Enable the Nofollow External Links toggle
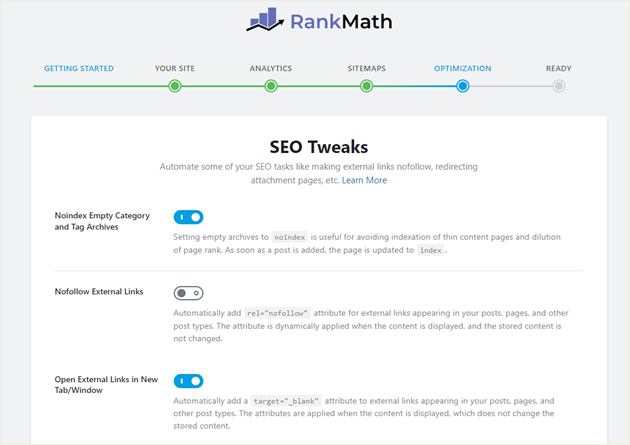This screenshot has width=630, height=445. pyautogui.click(x=188, y=293)
